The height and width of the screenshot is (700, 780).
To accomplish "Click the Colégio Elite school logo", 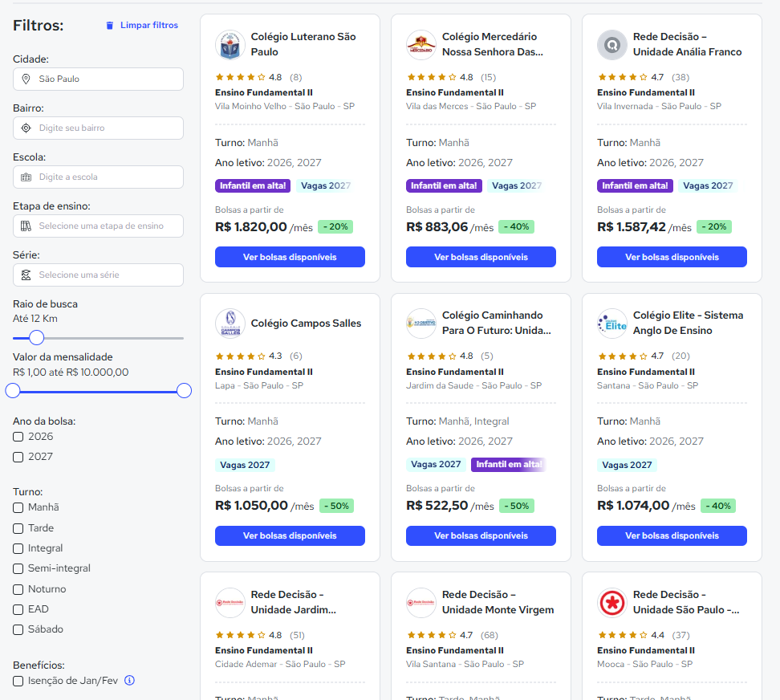I will 611,324.
